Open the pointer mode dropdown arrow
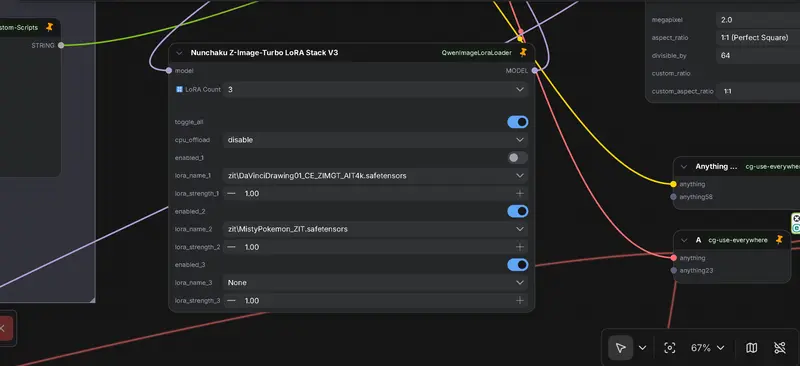Screen dimensions: 800x366 (x=642, y=348)
